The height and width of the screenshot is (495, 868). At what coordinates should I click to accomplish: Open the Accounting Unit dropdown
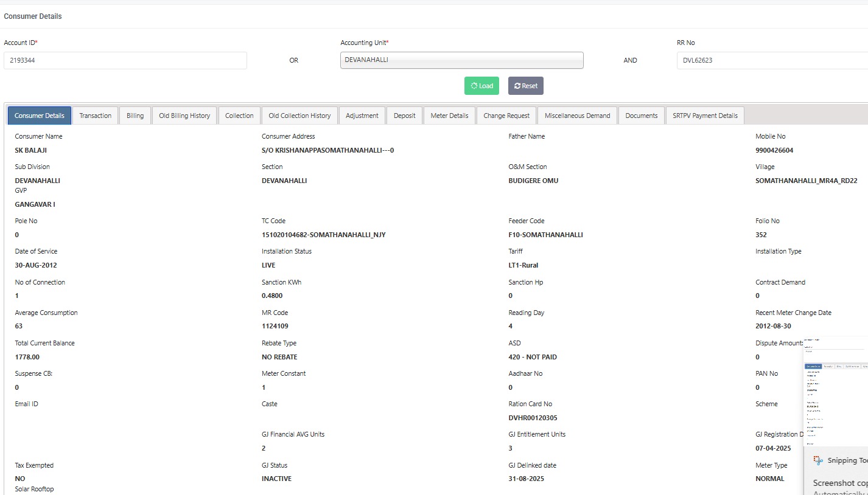462,60
